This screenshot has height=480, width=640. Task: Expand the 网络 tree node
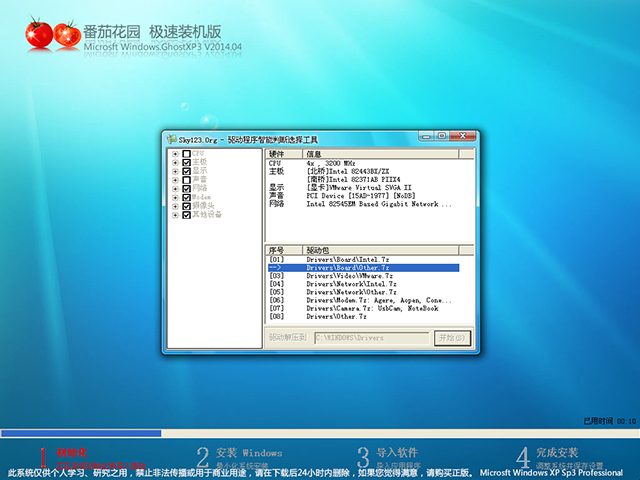coord(175,188)
